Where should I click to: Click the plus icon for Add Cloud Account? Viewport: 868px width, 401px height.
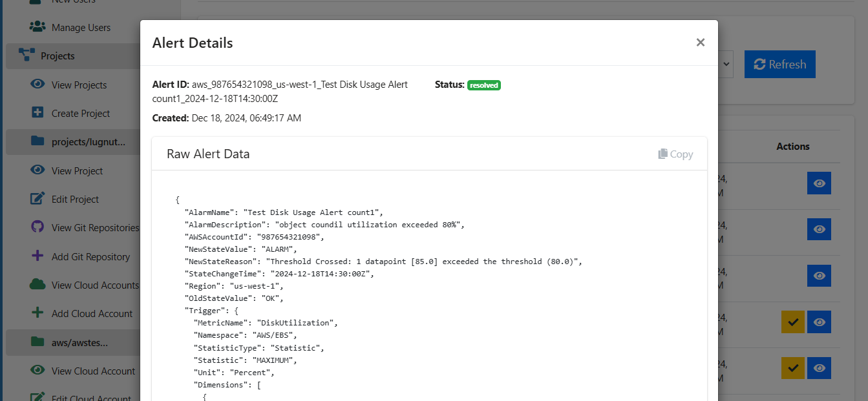coord(37,313)
